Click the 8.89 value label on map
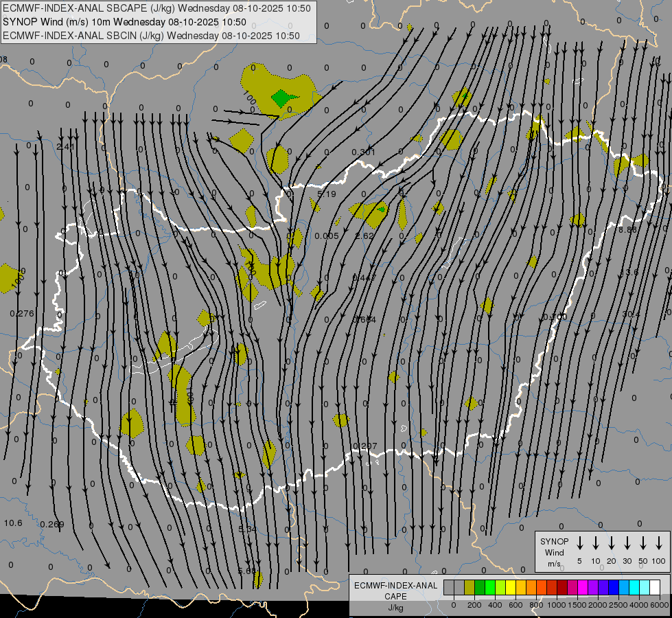The width and height of the screenshot is (672, 618). pyautogui.click(x=627, y=229)
